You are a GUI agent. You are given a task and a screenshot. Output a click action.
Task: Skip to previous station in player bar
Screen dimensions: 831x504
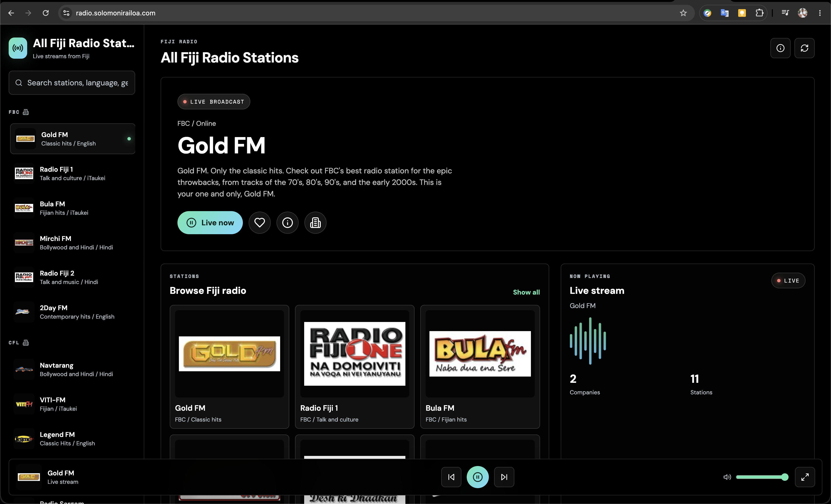(451, 477)
